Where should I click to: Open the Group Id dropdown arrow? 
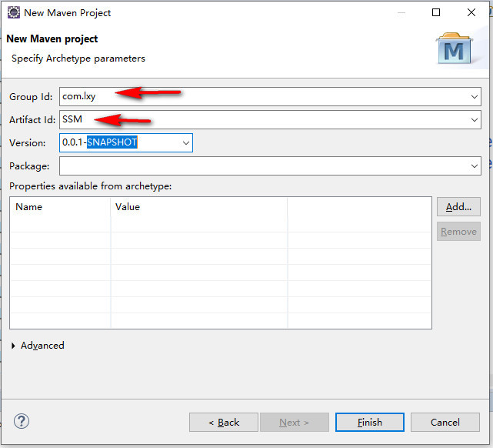(474, 97)
